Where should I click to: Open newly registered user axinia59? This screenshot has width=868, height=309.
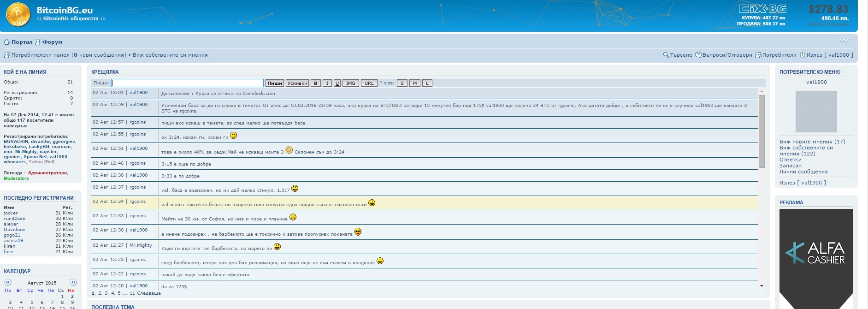[x=13, y=241]
